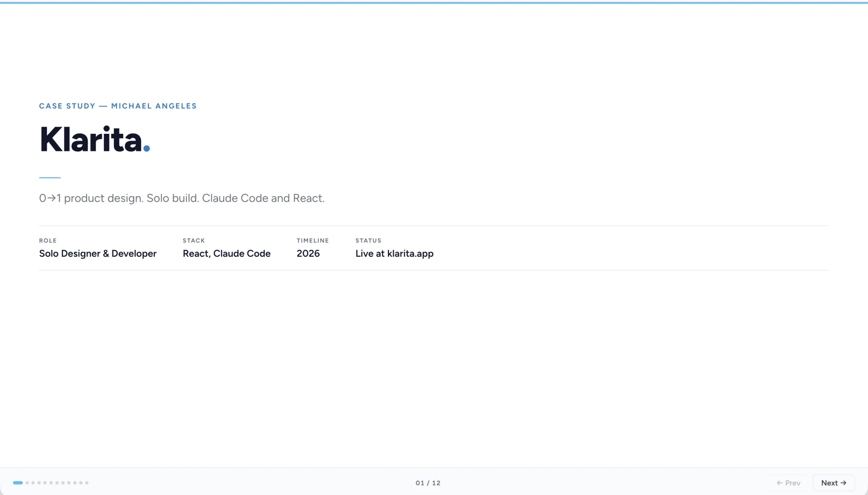Click the "2026" timeline value
The width and height of the screenshot is (868, 495).
308,254
